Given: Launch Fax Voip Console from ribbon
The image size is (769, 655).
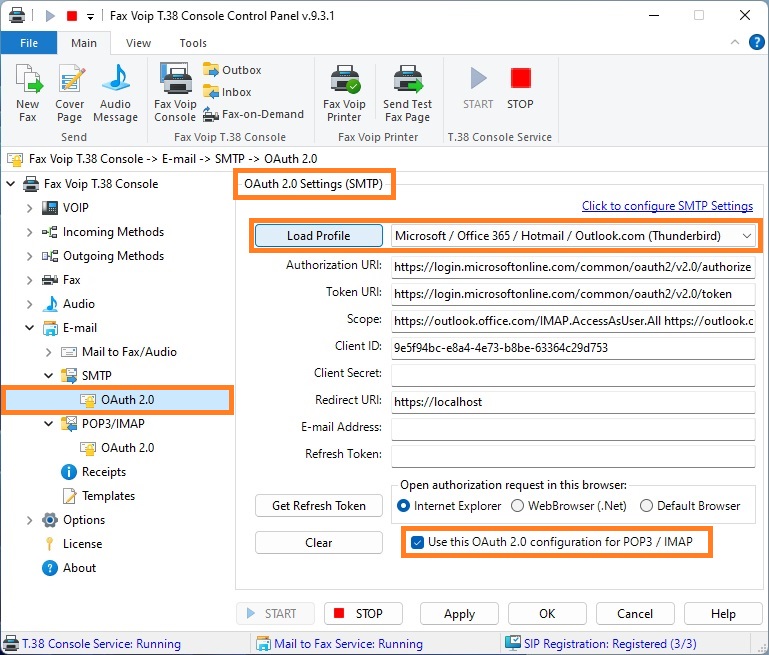Looking at the screenshot, I should [x=175, y=93].
